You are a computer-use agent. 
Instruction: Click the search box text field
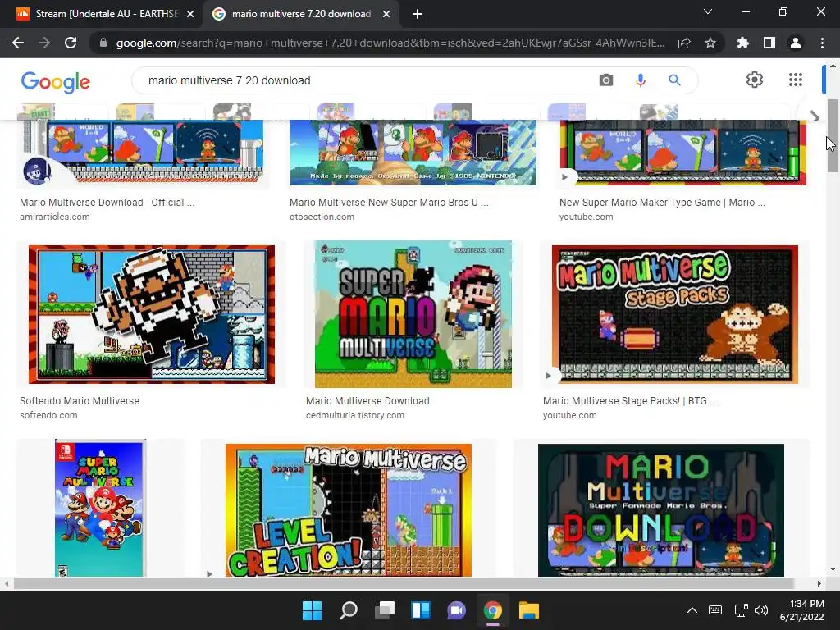click(x=364, y=80)
